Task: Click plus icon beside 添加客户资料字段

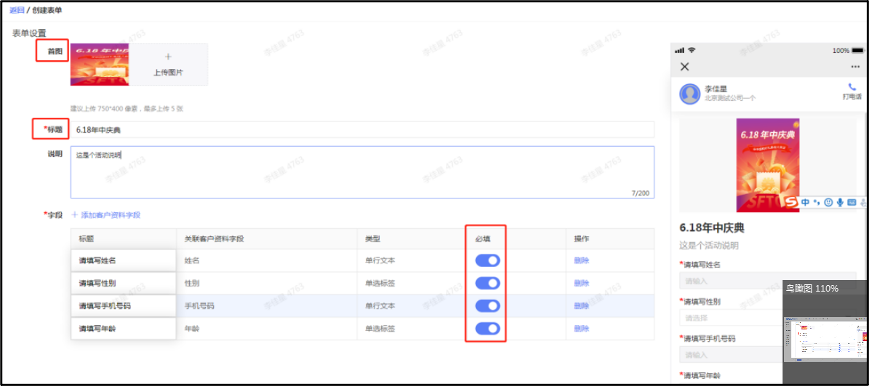Action: 74,215
